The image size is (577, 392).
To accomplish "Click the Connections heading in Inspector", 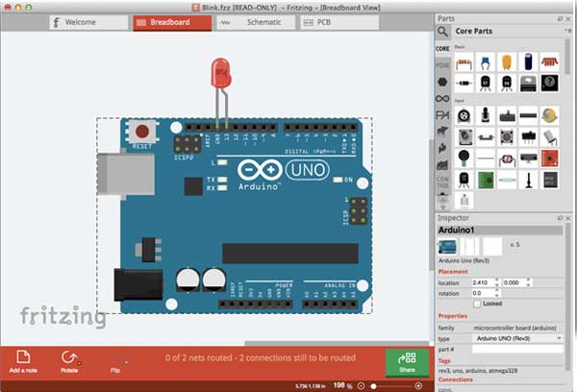I will pos(455,380).
